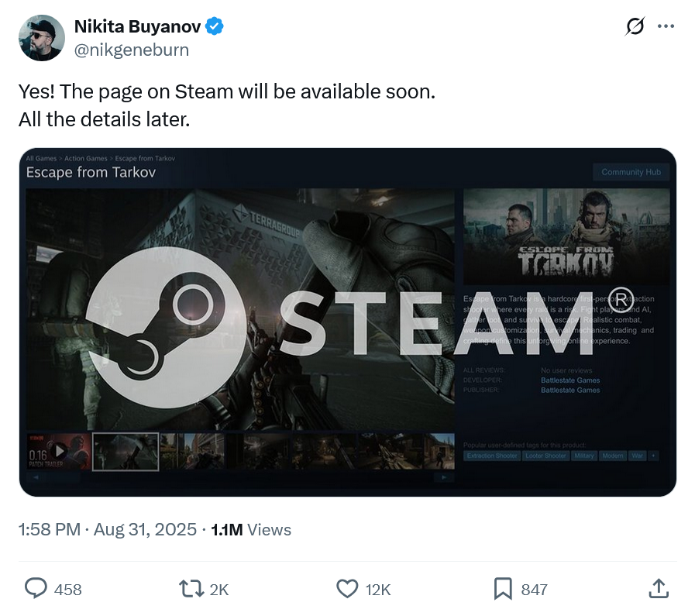The height and width of the screenshot is (616, 695).
Task: Open the @nikgeneburn handle link
Action: click(132, 50)
